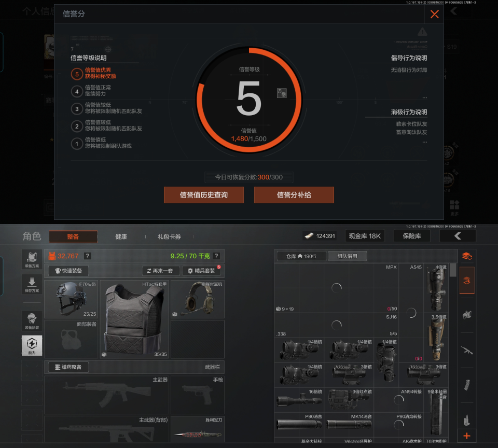Click the 快速装备 button
The height and width of the screenshot is (448, 498).
coord(68,271)
